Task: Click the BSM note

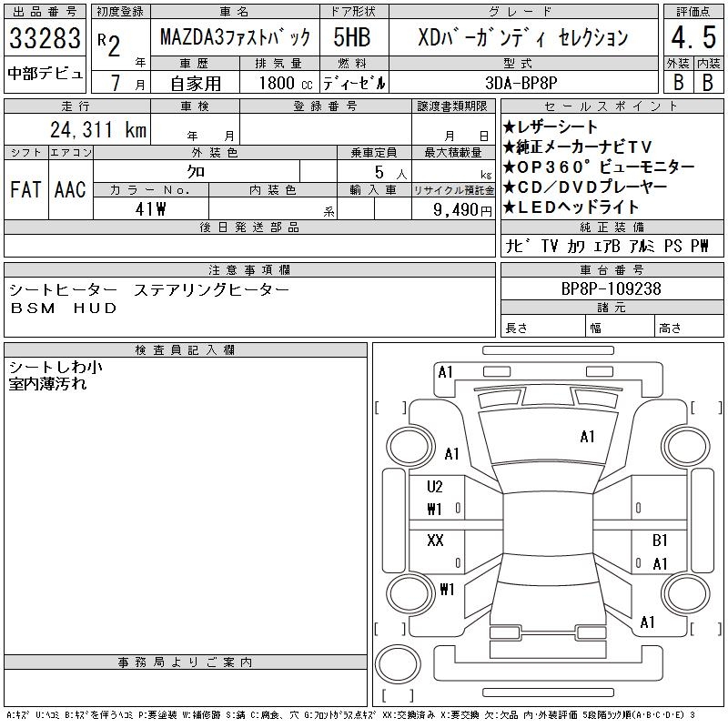Action: 33,308
